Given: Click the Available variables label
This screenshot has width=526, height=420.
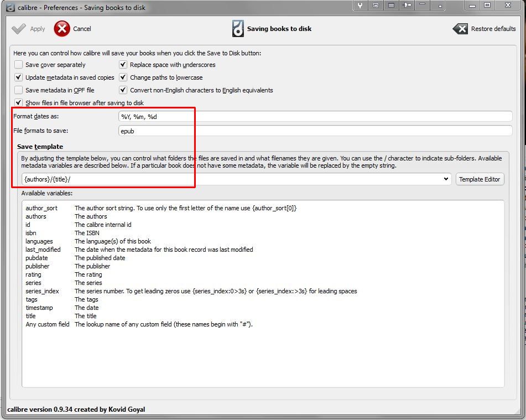Looking at the screenshot, I should [x=46, y=193].
